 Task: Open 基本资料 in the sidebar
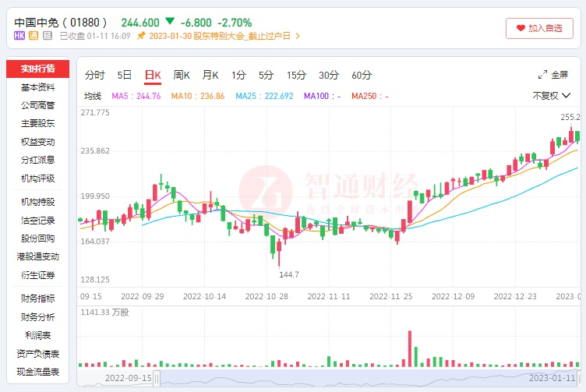pyautogui.click(x=37, y=87)
